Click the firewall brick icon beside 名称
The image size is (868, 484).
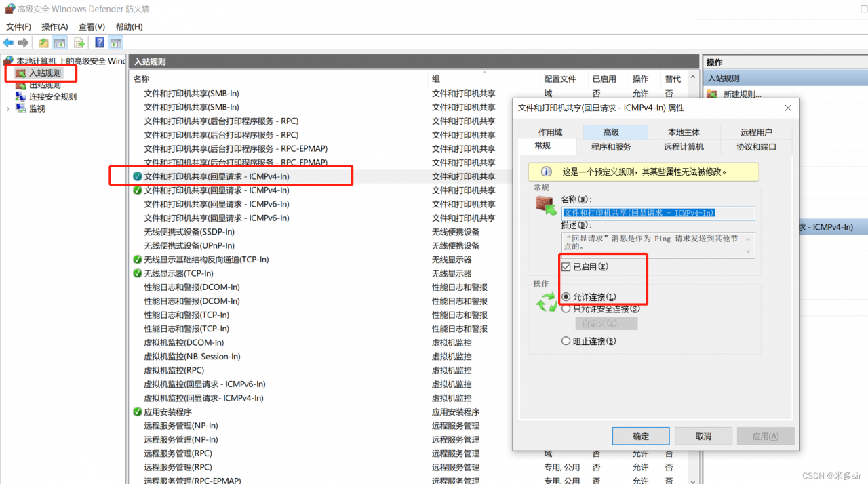[x=546, y=205]
